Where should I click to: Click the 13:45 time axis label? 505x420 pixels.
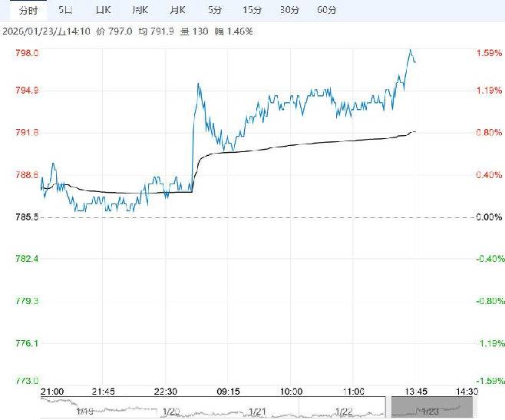[x=415, y=391]
